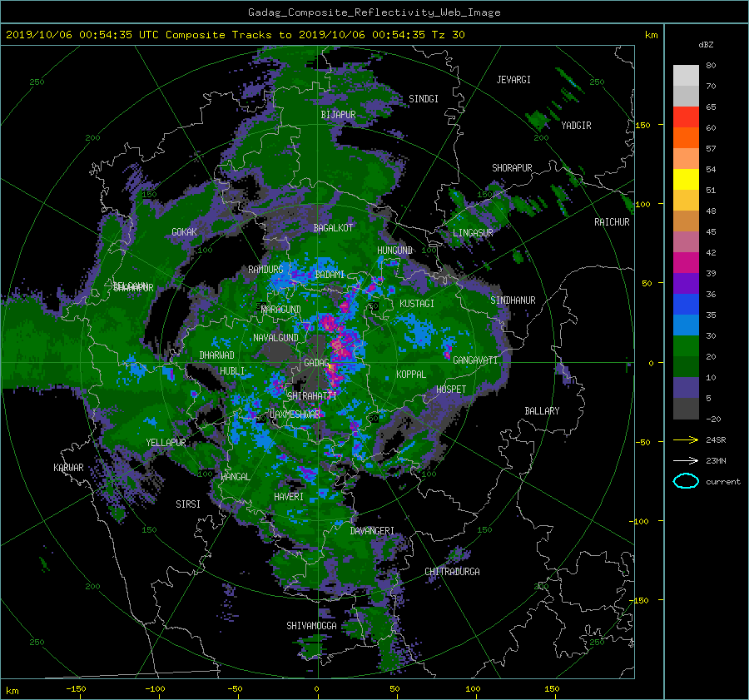Click the HUBLI city label
749x700 pixels.
tap(231, 371)
